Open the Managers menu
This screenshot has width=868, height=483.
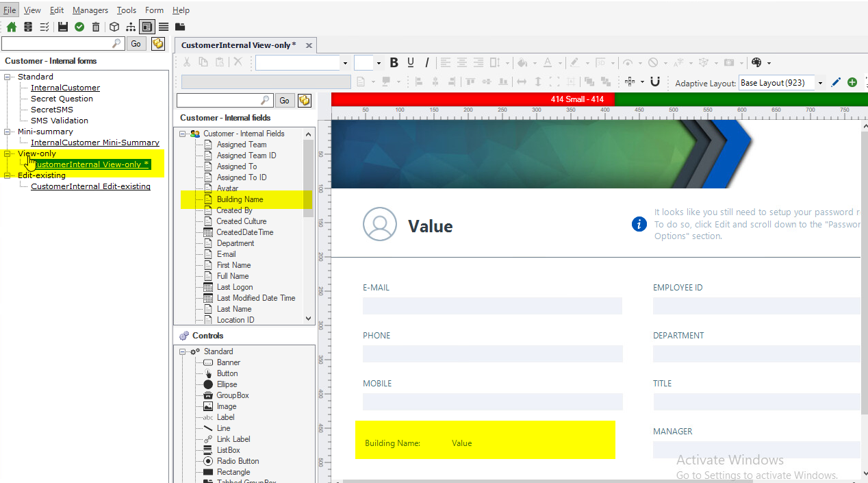[x=90, y=10]
